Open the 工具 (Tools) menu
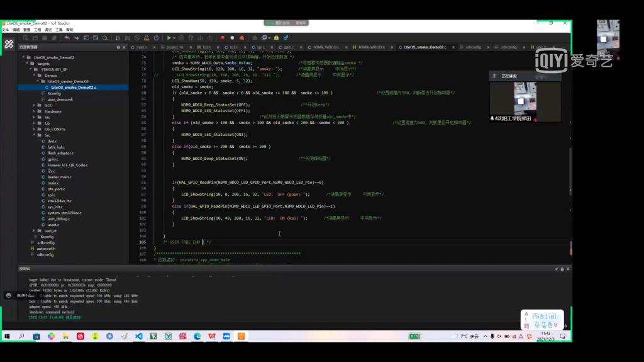Screen dimensions: 644x362 click(x=59, y=30)
